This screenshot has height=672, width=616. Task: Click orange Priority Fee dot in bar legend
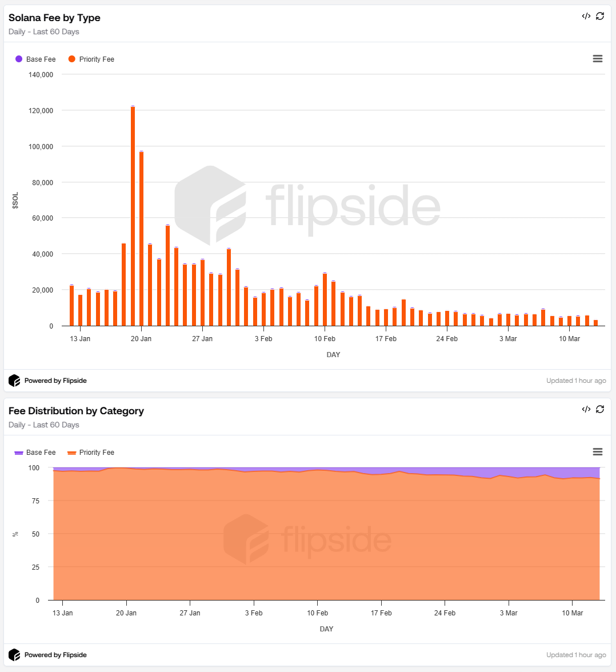72,59
